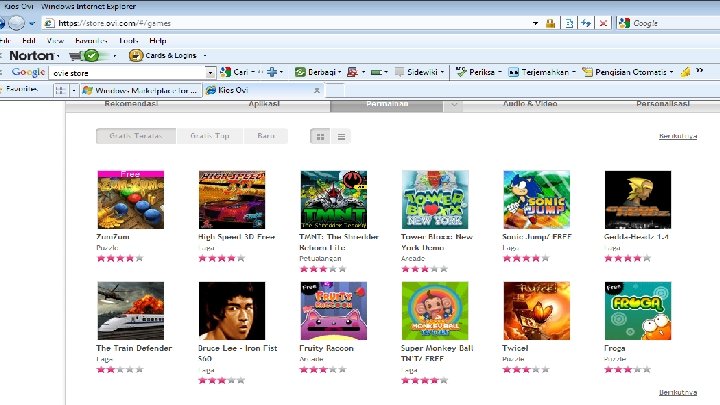
Task: Click Berikutnya link above the game grid
Action: (678, 136)
